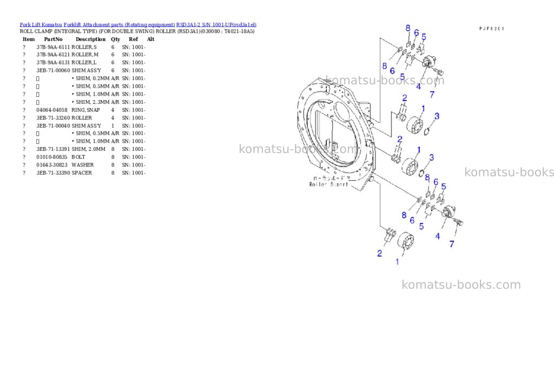
Task: Click the Qty column header
Action: (116, 39)
